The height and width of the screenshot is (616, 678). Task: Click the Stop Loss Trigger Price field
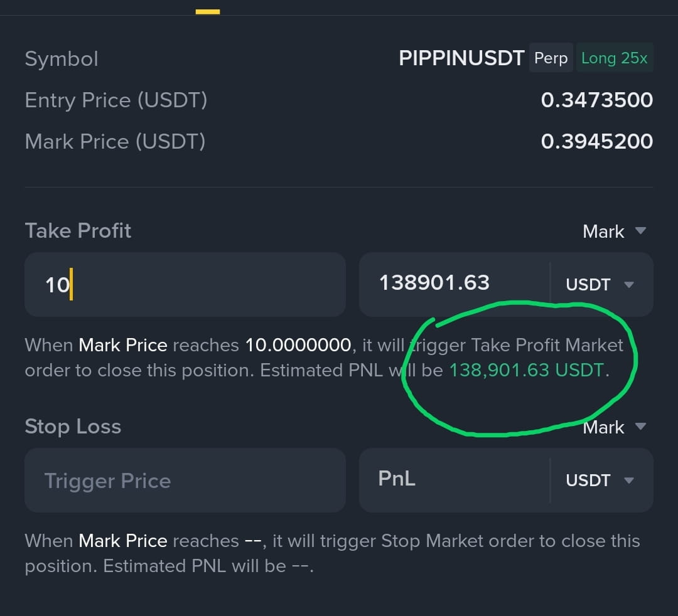185,481
